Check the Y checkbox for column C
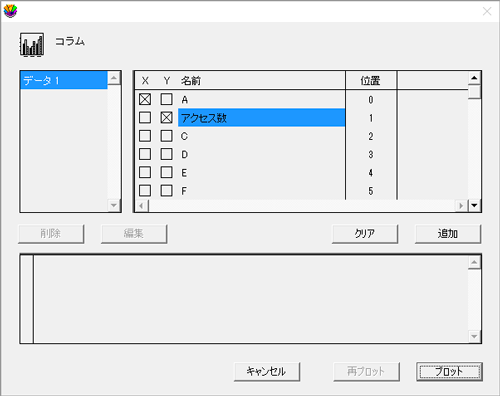Image resolution: width=500 pixels, height=396 pixels. tap(166, 136)
